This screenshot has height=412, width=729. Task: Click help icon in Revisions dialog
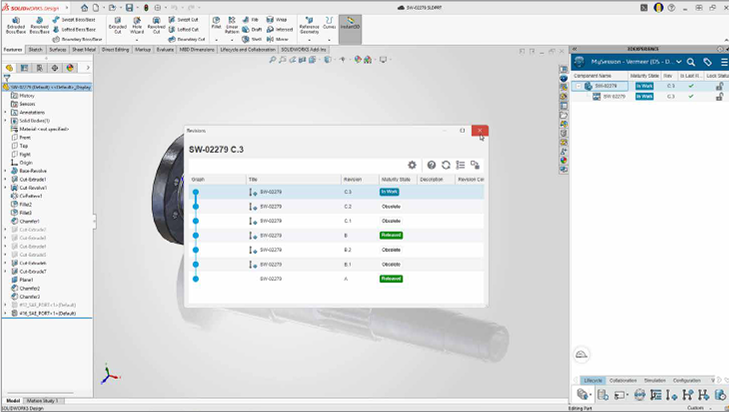[x=431, y=165]
